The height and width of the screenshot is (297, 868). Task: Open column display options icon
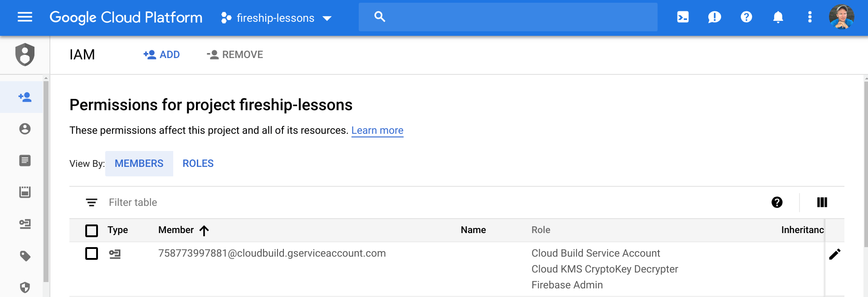[822, 202]
